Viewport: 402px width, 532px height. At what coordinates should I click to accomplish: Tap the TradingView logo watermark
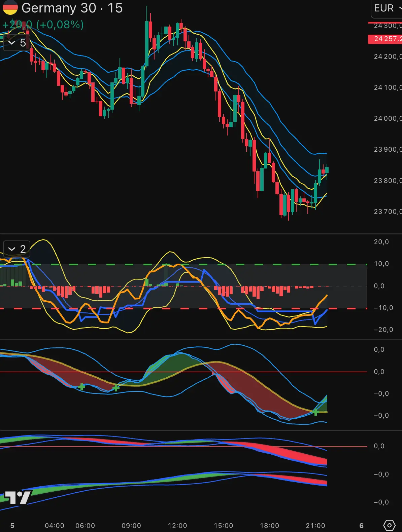[x=18, y=498]
